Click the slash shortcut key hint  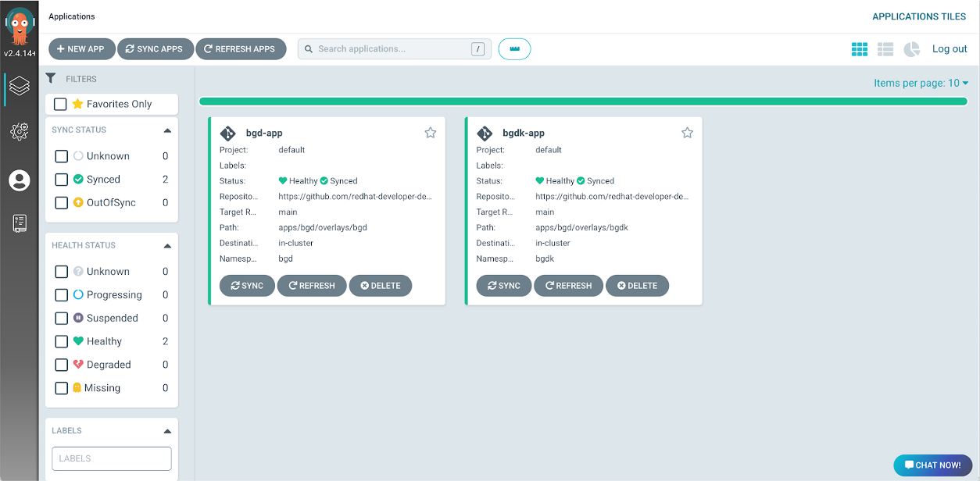click(478, 49)
